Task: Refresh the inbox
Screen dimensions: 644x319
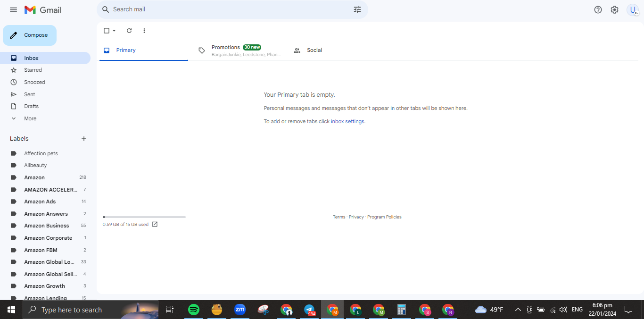Action: coord(129,31)
